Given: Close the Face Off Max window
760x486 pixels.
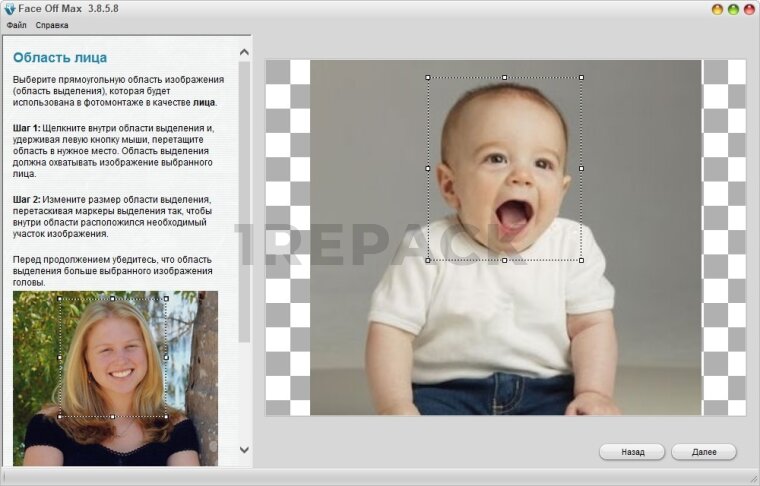Looking at the screenshot, I should 748,9.
